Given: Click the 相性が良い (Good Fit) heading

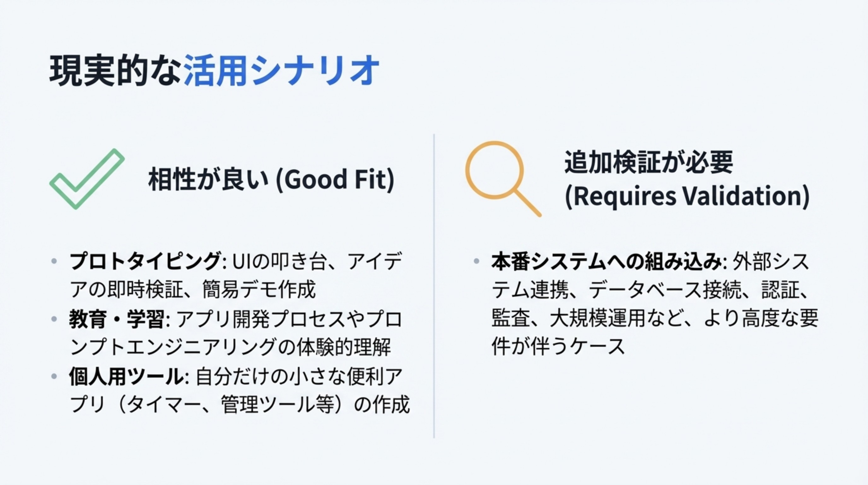Looking at the screenshot, I should pyautogui.click(x=271, y=179).
